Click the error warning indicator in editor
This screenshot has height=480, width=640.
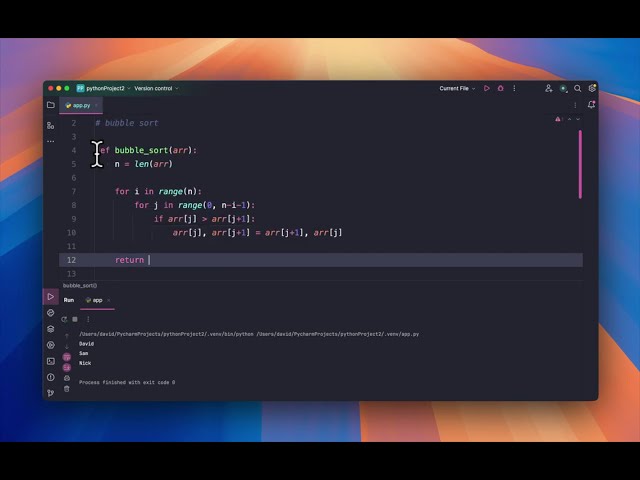558,119
